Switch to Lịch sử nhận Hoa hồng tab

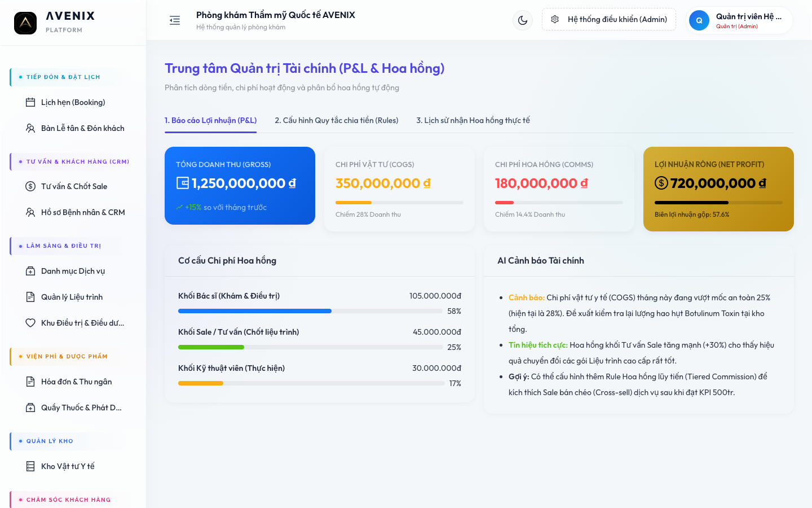(473, 120)
